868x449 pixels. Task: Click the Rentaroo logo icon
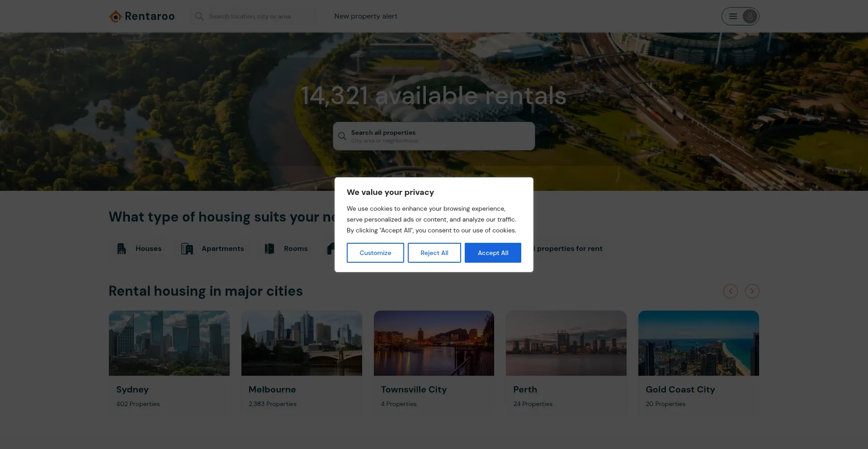tap(115, 17)
